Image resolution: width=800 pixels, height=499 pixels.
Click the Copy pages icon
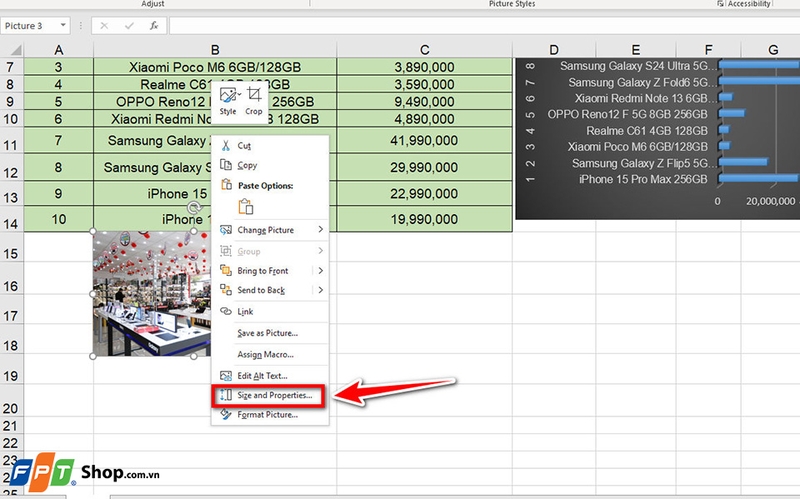tap(226, 165)
